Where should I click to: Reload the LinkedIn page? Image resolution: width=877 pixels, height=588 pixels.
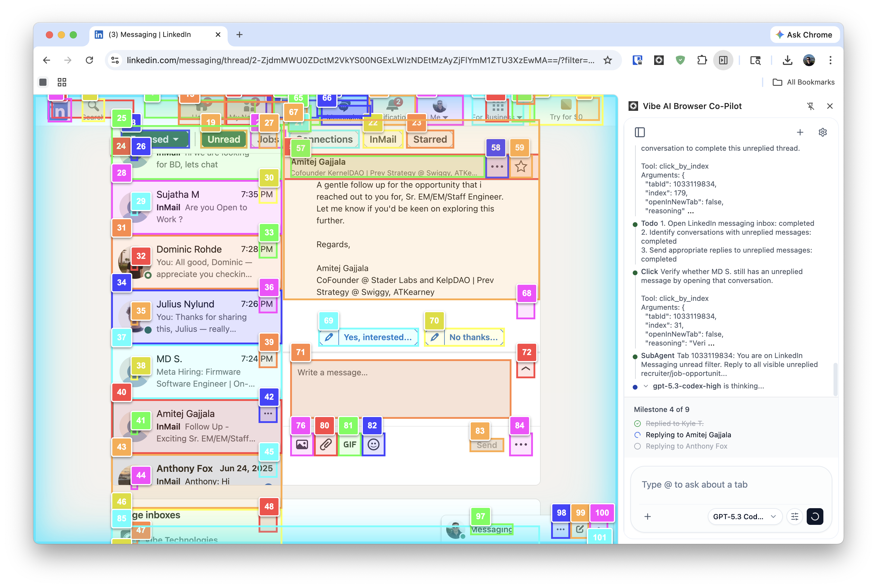click(89, 60)
